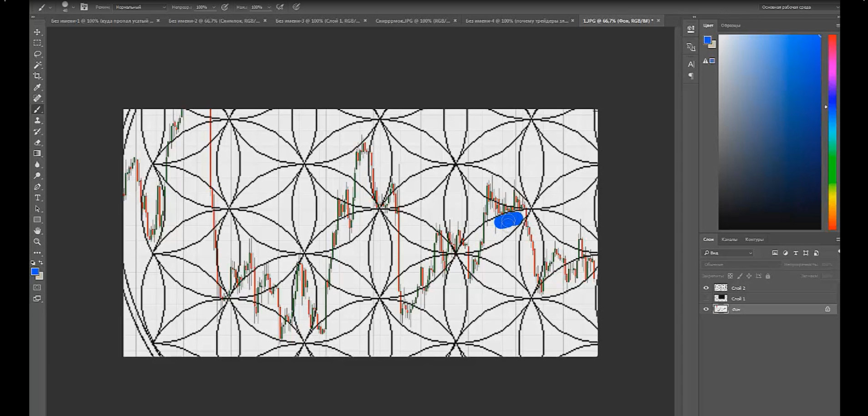
Task: Change screen mode from the toolbox
Action: tap(37, 299)
